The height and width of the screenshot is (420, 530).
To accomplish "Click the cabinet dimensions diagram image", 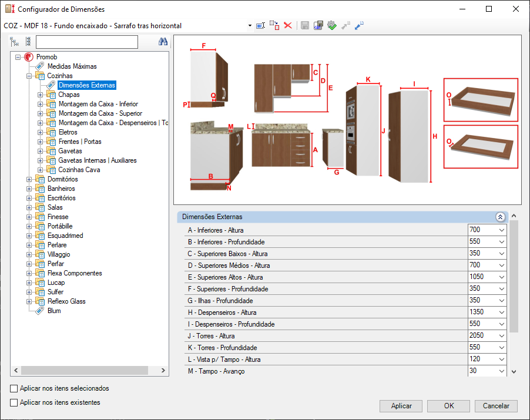I will (347, 120).
